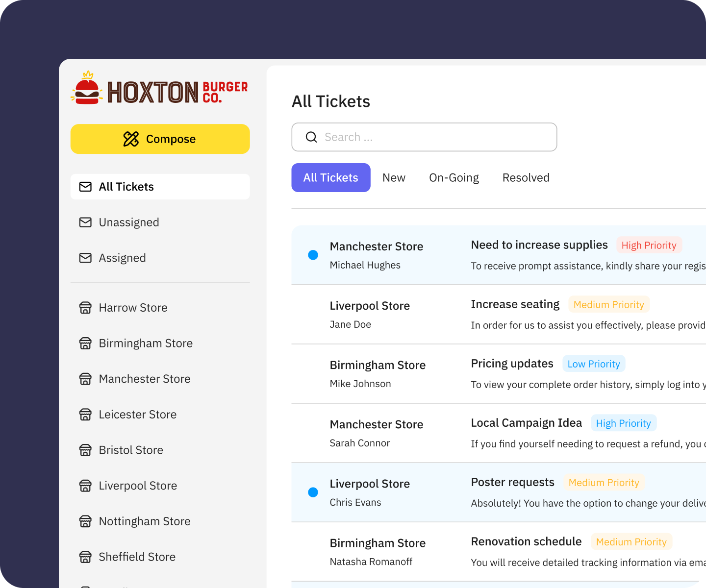
Task: Click sender name Chris Evans
Action: 355,502
